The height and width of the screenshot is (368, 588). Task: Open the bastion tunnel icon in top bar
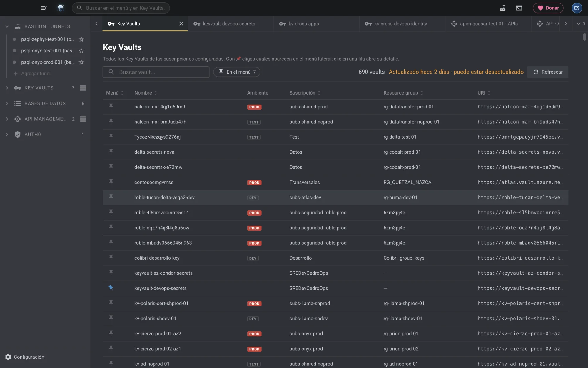click(503, 8)
